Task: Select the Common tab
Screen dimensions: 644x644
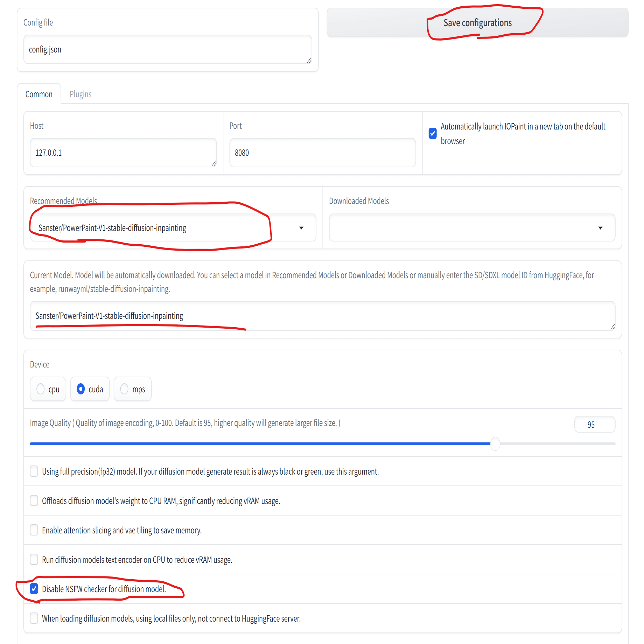Action: point(39,94)
